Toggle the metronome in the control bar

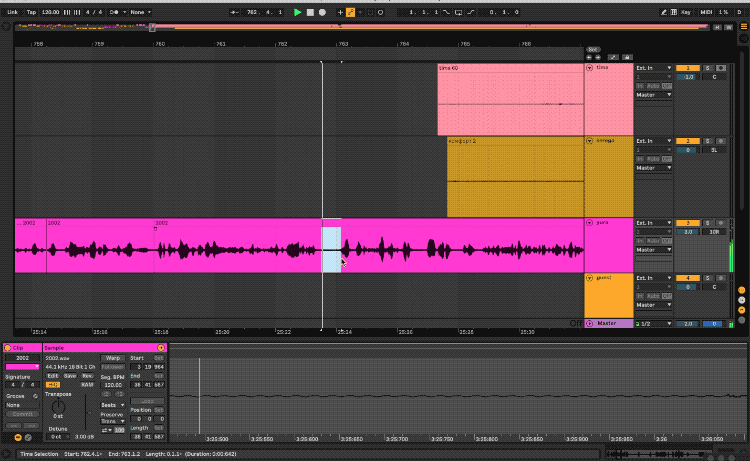point(114,12)
